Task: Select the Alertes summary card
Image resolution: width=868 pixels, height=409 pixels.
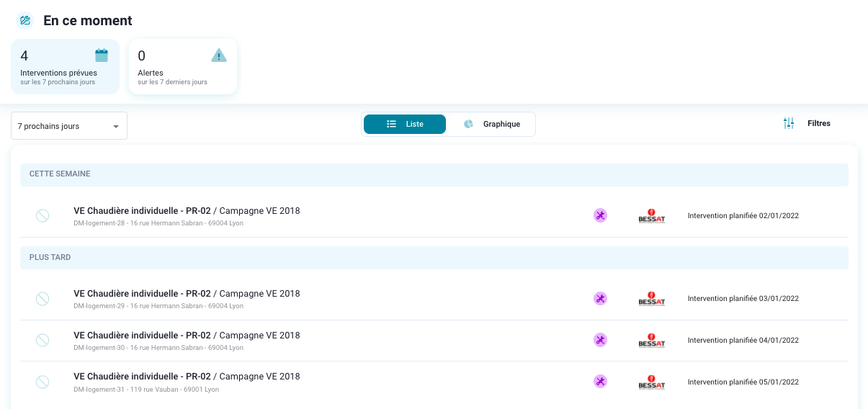Action: (x=183, y=67)
